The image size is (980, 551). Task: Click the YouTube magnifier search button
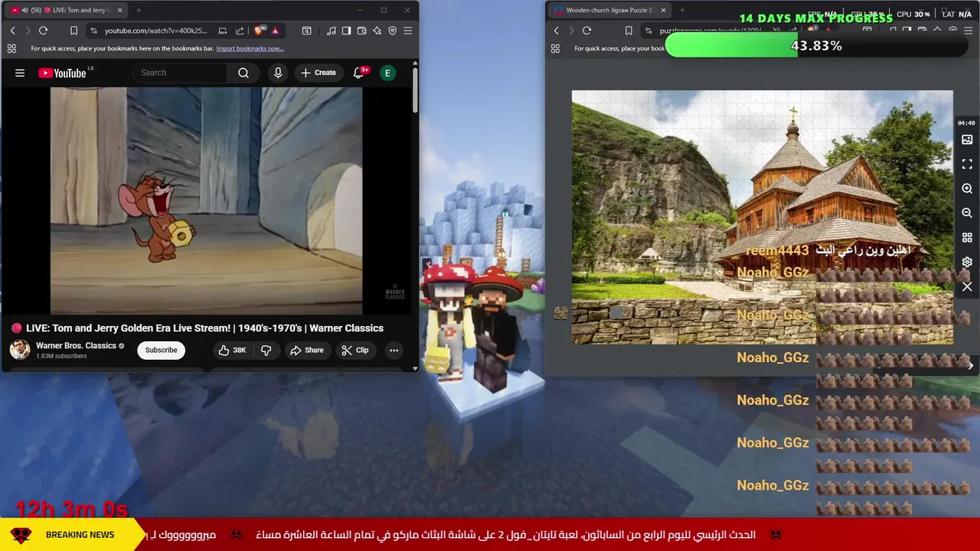pyautogui.click(x=243, y=73)
